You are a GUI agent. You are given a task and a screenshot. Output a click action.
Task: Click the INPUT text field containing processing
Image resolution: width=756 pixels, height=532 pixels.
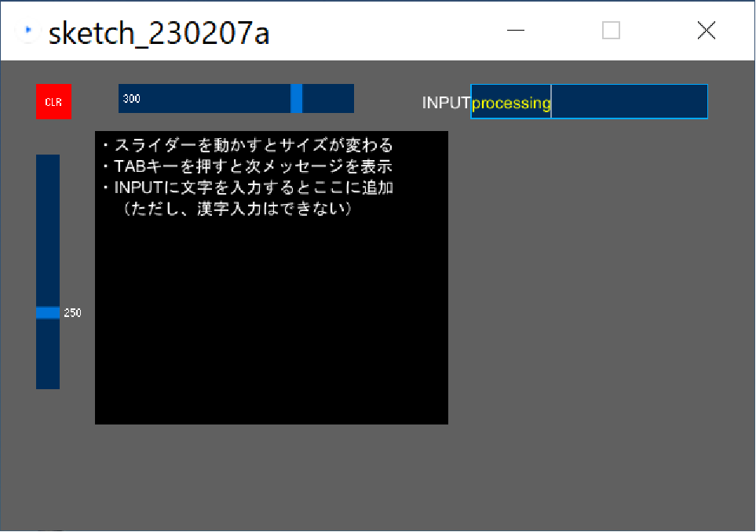coord(590,101)
